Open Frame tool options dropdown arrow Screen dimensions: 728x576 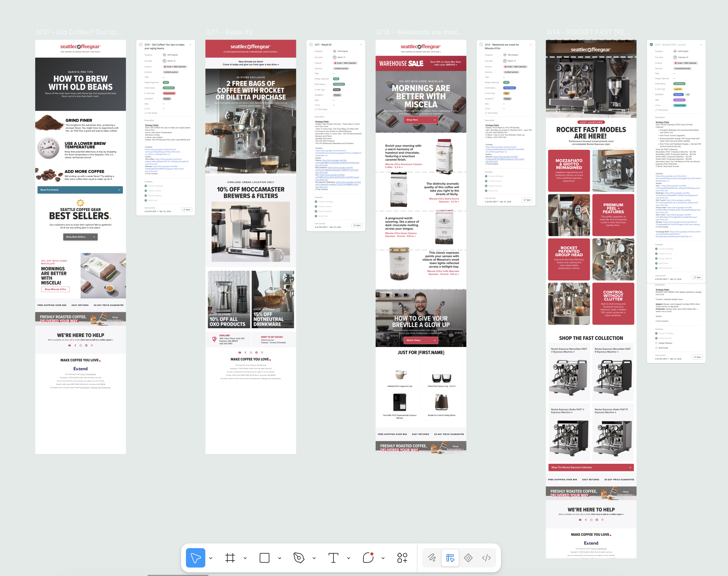tap(245, 558)
